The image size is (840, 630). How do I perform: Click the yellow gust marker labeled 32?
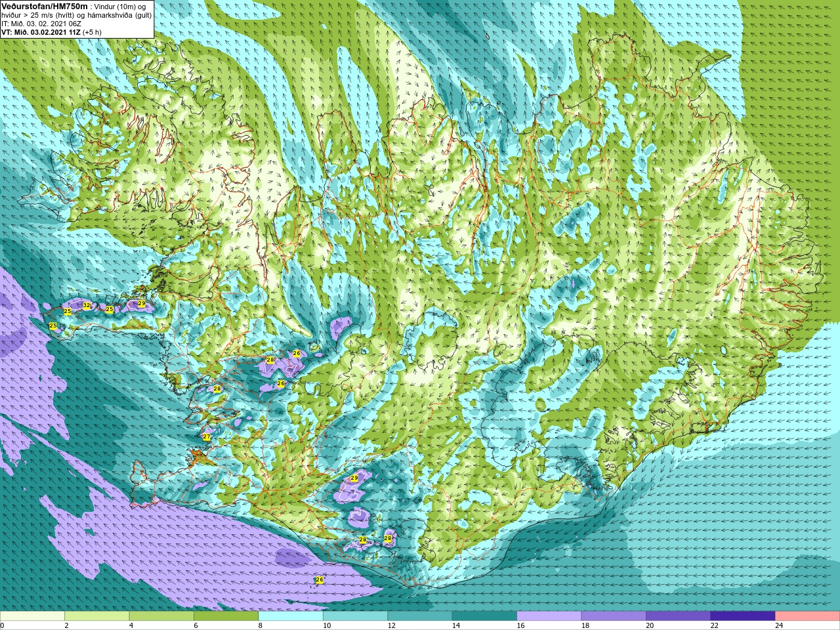[86, 306]
